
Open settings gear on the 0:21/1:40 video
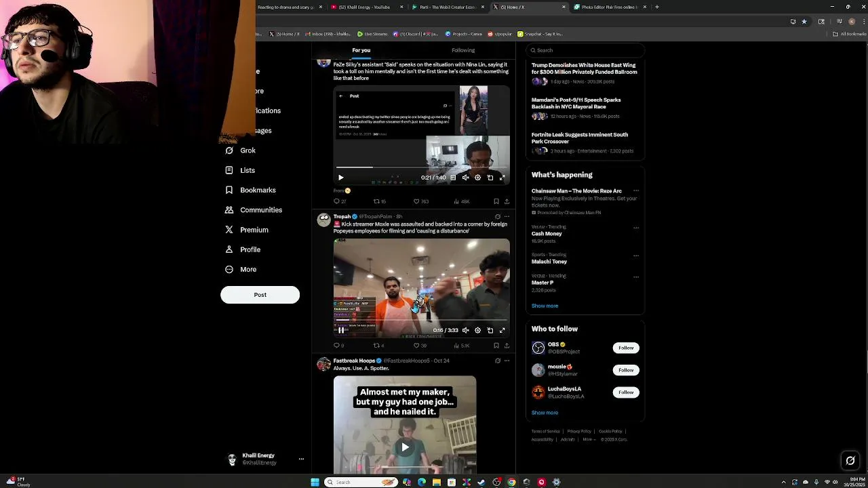[x=477, y=178]
